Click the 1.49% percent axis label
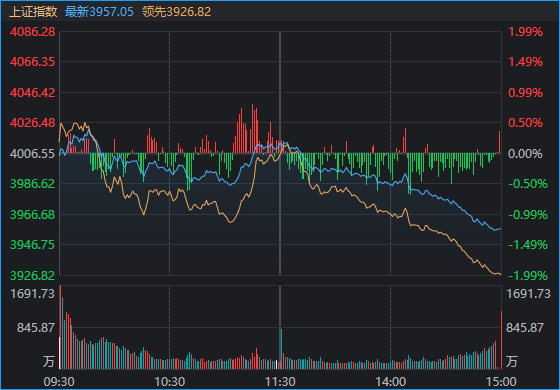Screen dimensions: 560x390 click(x=525, y=62)
